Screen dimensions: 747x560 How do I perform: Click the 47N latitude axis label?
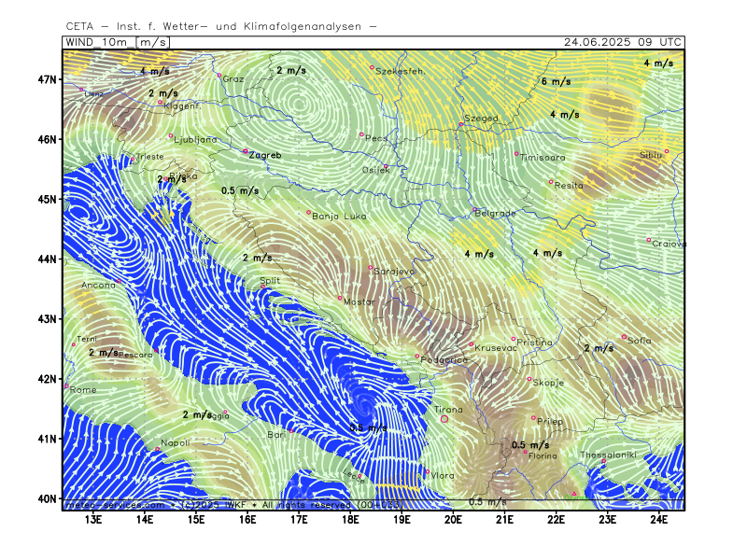(x=48, y=79)
